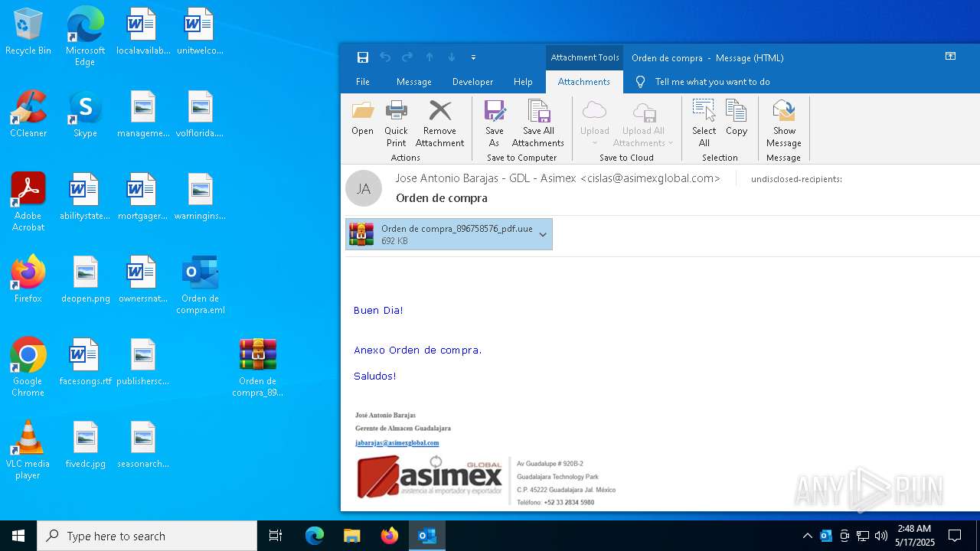Select Orden de compra.eml desktop file
The width and height of the screenshot is (980, 551).
[200, 285]
